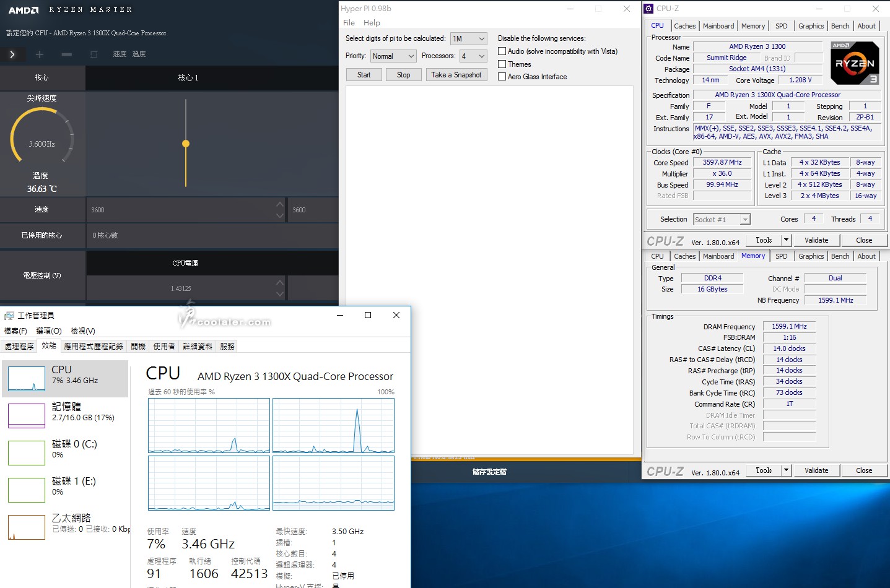
Task: Remove a profile with the minus icon
Action: pyautogui.click(x=67, y=54)
